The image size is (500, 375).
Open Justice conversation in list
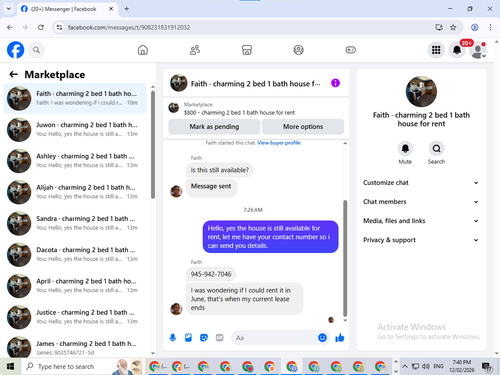pos(75,317)
